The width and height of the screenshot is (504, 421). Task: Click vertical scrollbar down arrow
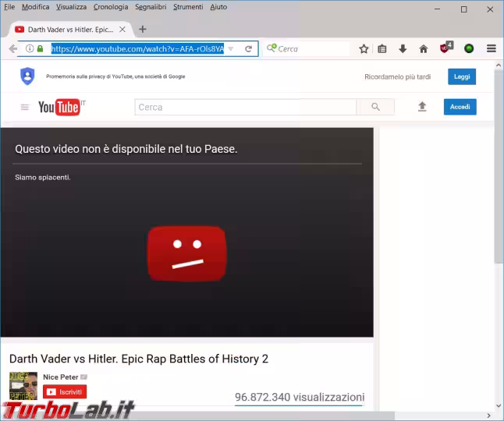[x=499, y=406]
